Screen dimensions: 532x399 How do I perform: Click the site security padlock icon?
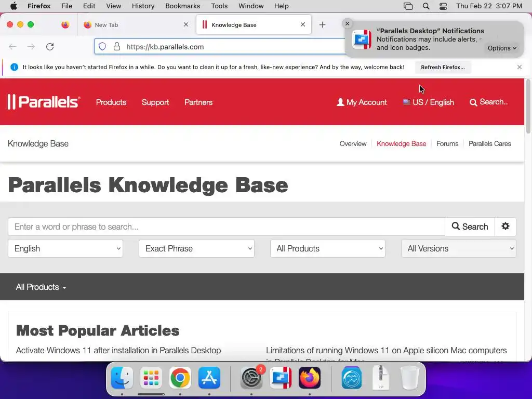117,46
